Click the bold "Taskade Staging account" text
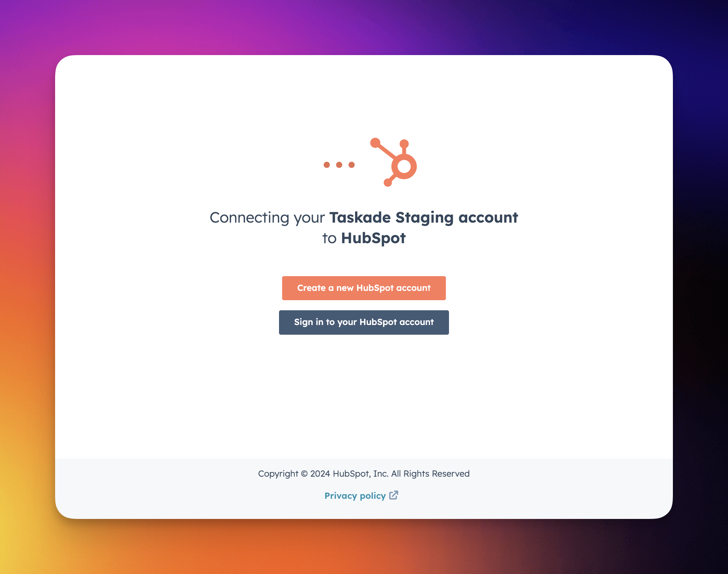The image size is (728, 574). click(x=424, y=218)
